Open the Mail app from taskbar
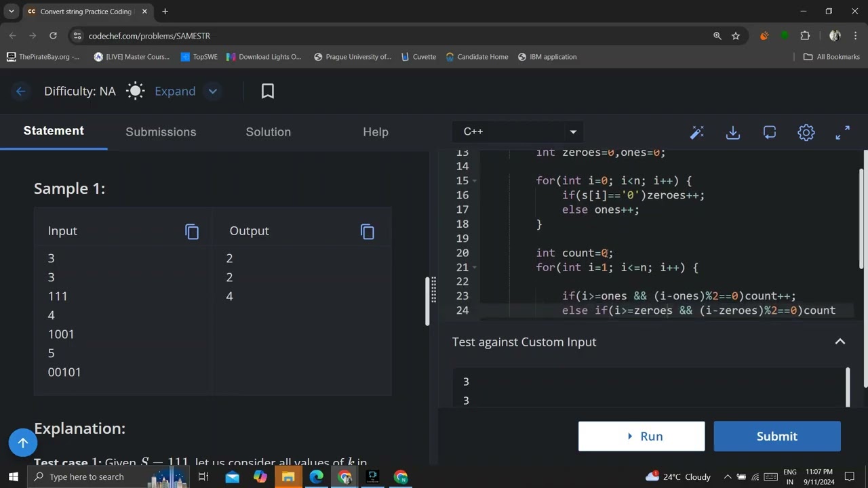Viewport: 868px width, 488px height. [232, 476]
